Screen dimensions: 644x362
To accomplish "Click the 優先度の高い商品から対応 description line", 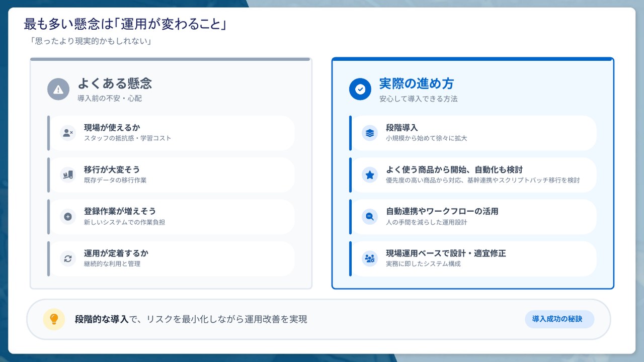I will 483,180.
